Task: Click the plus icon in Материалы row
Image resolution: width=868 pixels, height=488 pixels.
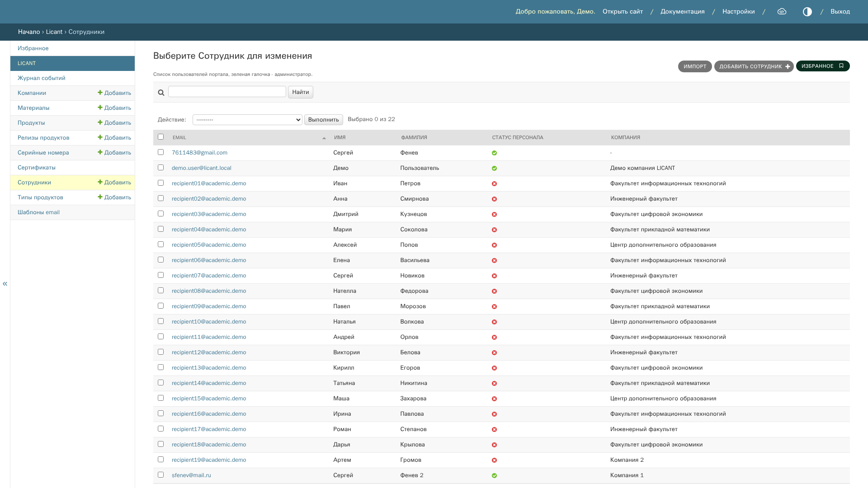Action: tap(100, 108)
